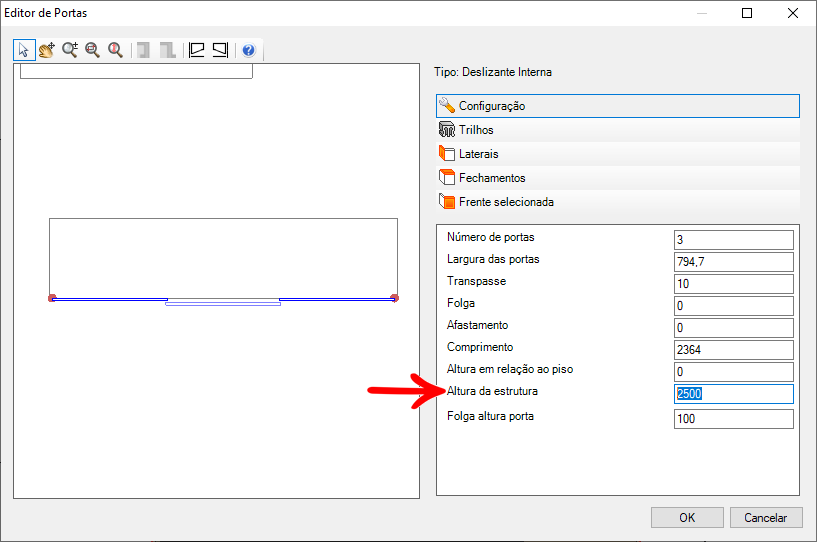The width and height of the screenshot is (826, 555).
Task: Click the Tipo: Deslizante Interna text
Action: pos(493,72)
